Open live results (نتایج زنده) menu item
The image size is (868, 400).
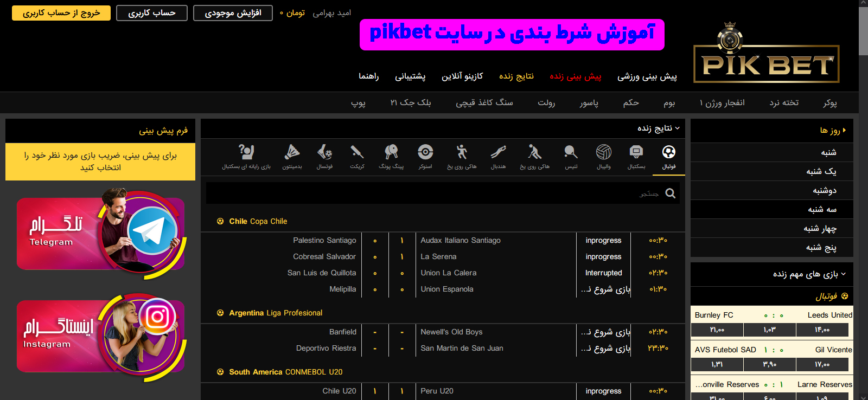[x=516, y=76]
